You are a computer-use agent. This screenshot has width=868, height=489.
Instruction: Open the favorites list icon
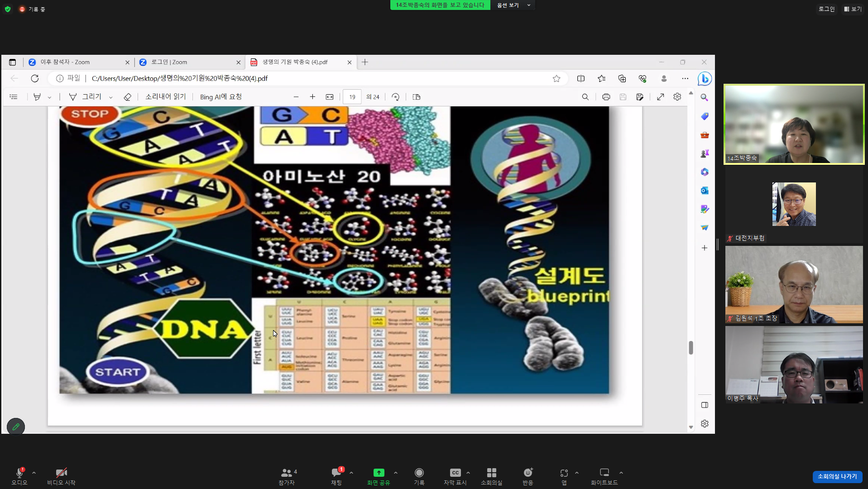click(602, 78)
